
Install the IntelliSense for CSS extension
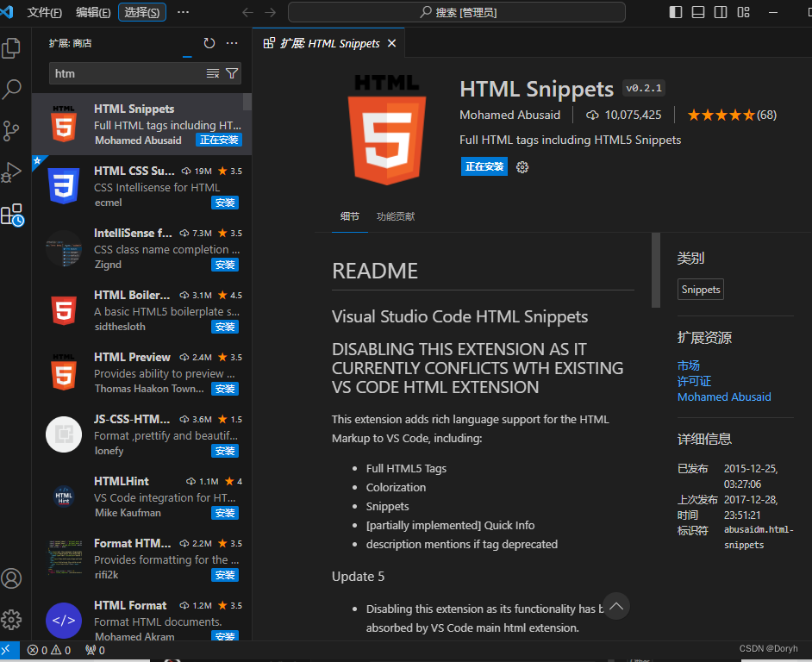(225, 265)
